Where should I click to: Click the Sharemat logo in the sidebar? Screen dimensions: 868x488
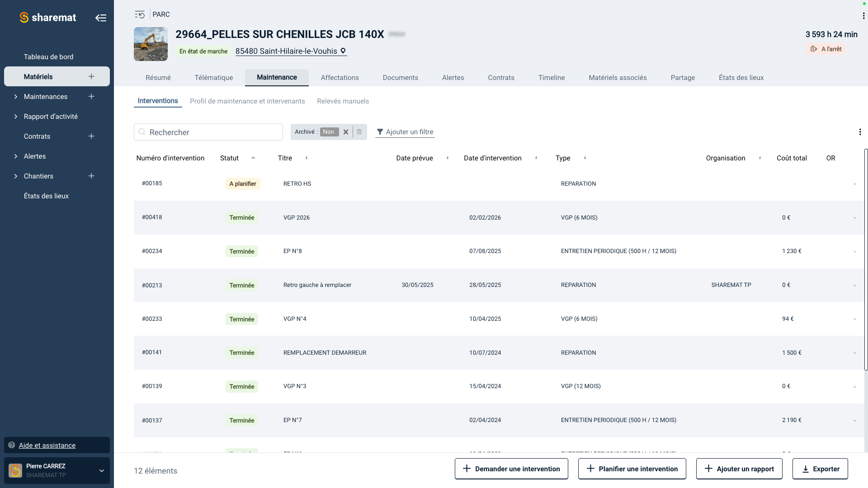pos(48,17)
